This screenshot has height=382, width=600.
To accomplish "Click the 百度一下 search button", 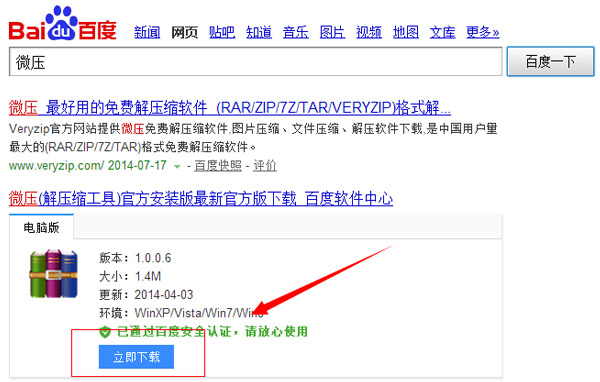I will [551, 62].
